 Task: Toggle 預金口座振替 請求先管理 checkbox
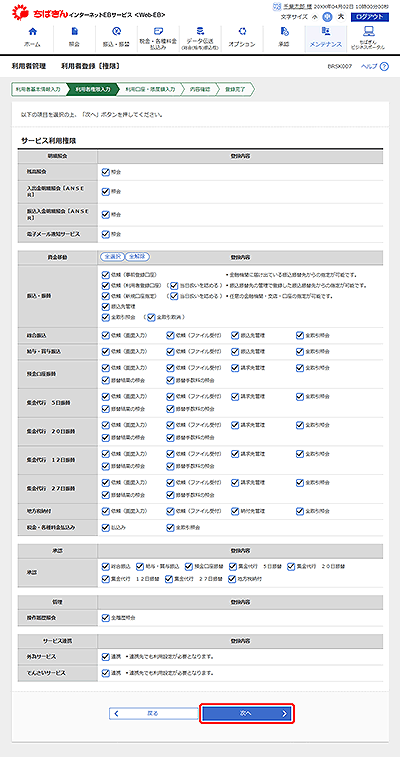coord(235,368)
